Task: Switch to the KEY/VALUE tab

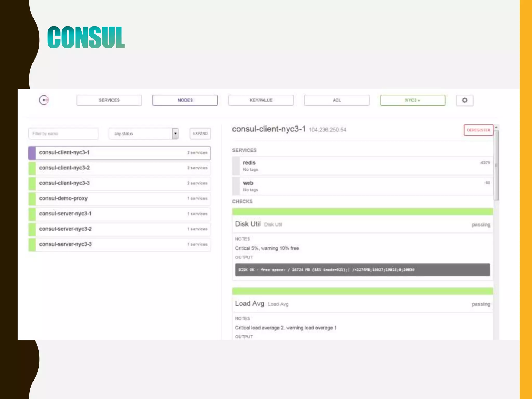Action: pos(261,100)
